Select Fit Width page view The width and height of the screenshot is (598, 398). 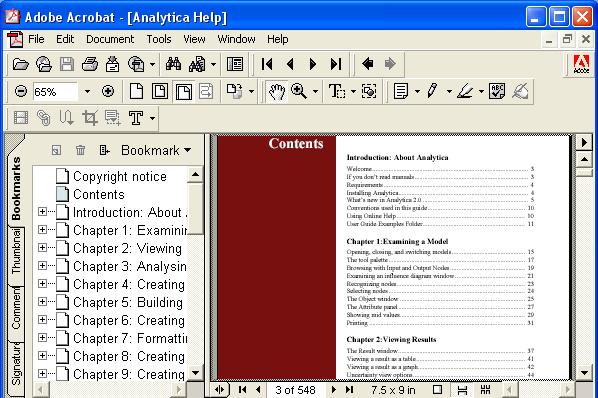coord(183,92)
